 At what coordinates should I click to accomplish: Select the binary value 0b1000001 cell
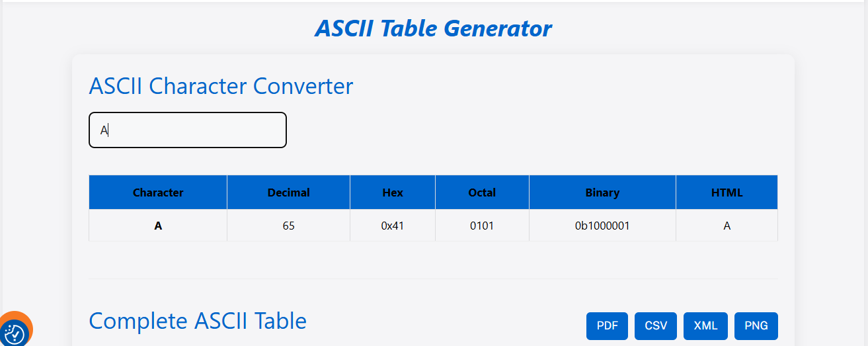(602, 226)
